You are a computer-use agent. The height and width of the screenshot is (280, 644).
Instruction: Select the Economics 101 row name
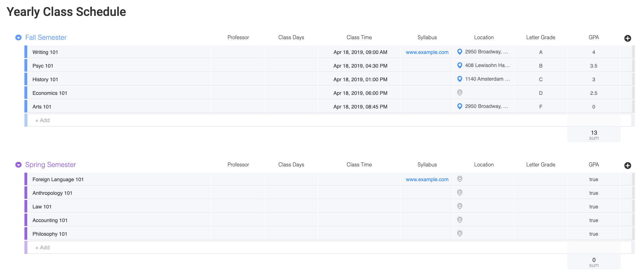(x=50, y=93)
